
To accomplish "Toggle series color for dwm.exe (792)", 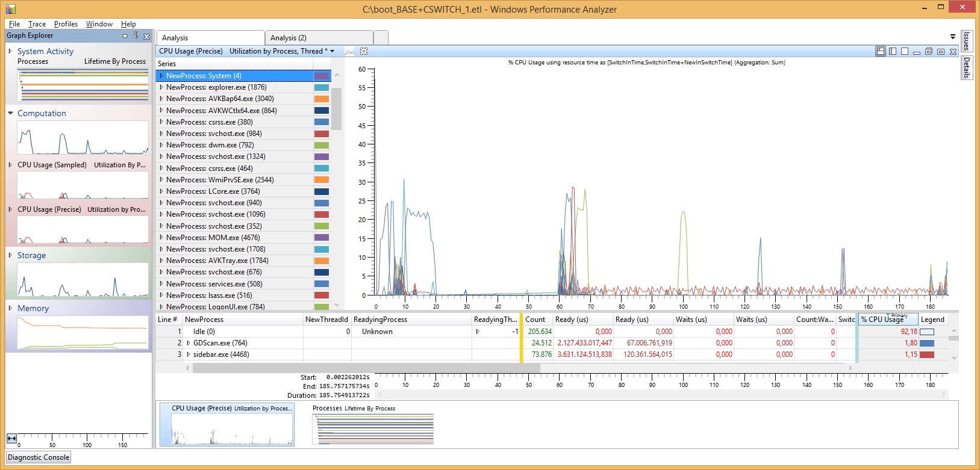I will coord(322,145).
